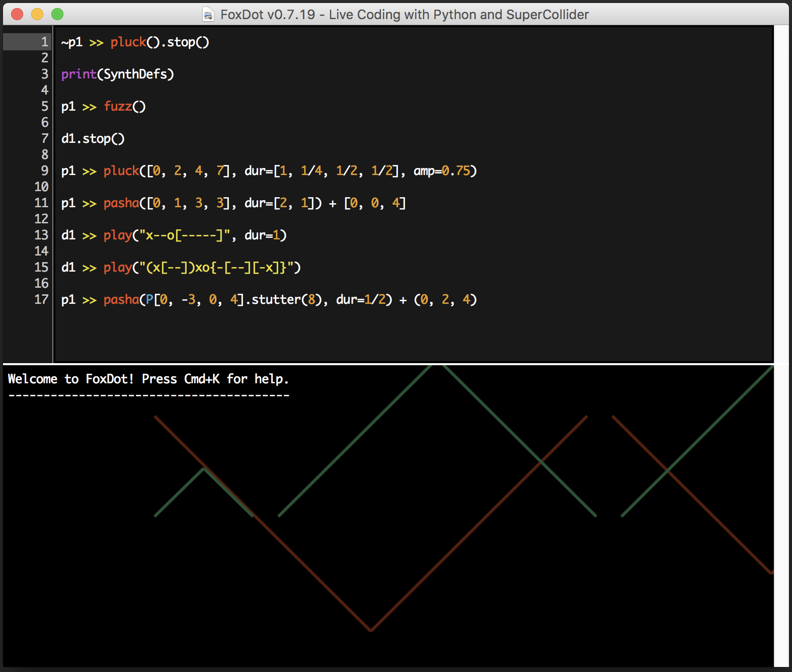Click line number 15 in the gutter
Image resolution: width=792 pixels, height=672 pixels.
pos(41,268)
